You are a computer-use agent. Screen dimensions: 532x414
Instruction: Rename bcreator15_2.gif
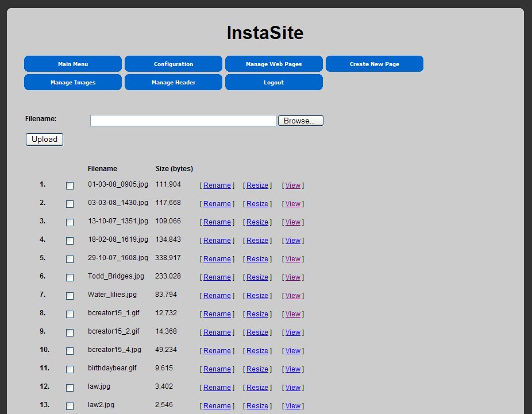click(217, 332)
